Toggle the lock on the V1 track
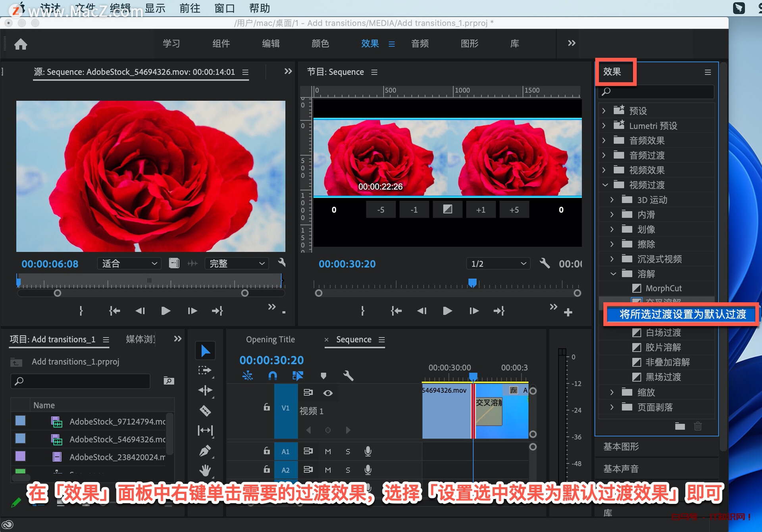This screenshot has height=532, width=762. click(267, 407)
